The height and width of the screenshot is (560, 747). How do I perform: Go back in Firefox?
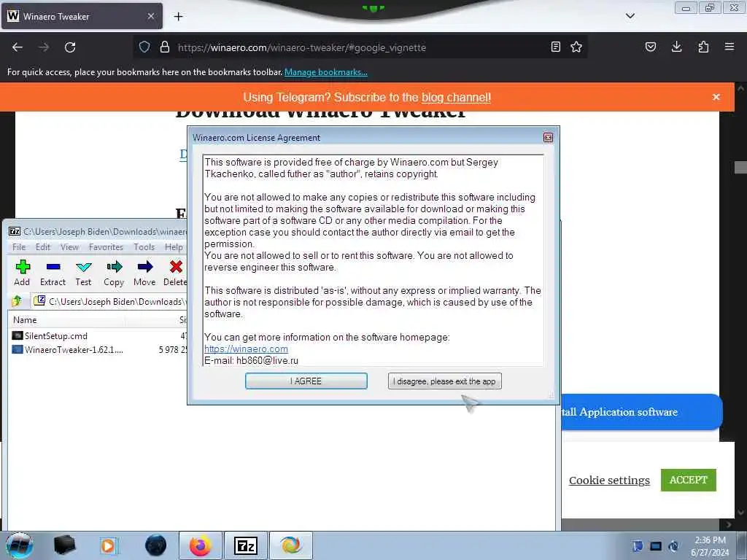(x=18, y=47)
